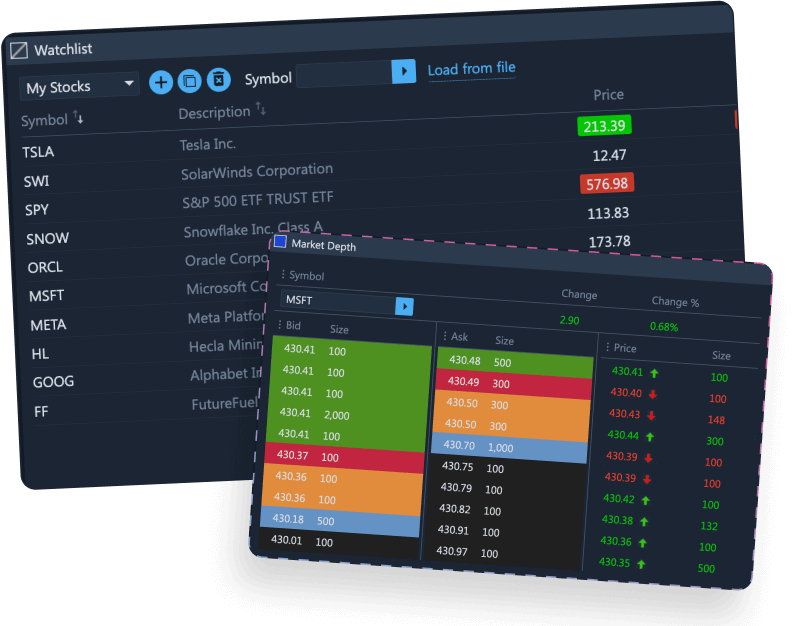Focus the Watchlist Symbol input field

tap(344, 74)
